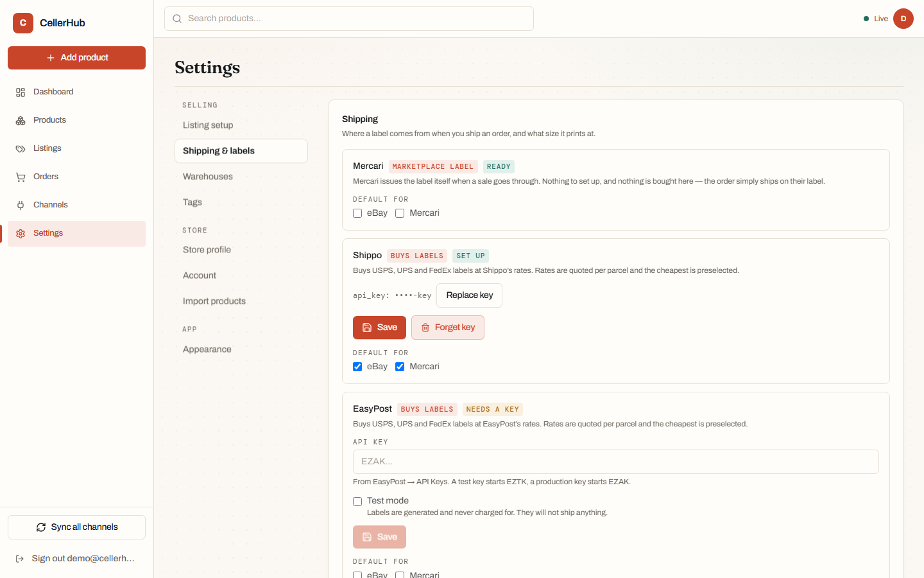Click Forget key button
924x578 pixels.
pos(448,328)
